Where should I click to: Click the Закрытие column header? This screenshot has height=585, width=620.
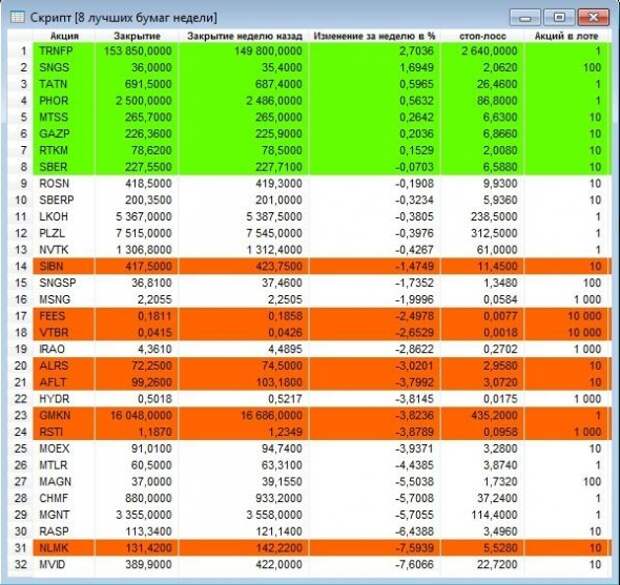coord(137,36)
